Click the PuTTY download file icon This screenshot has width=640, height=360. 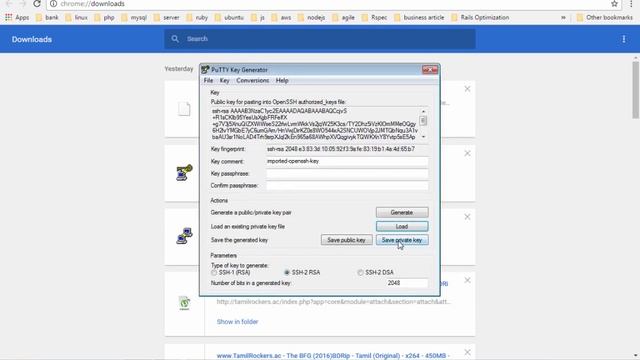[x=184, y=236]
